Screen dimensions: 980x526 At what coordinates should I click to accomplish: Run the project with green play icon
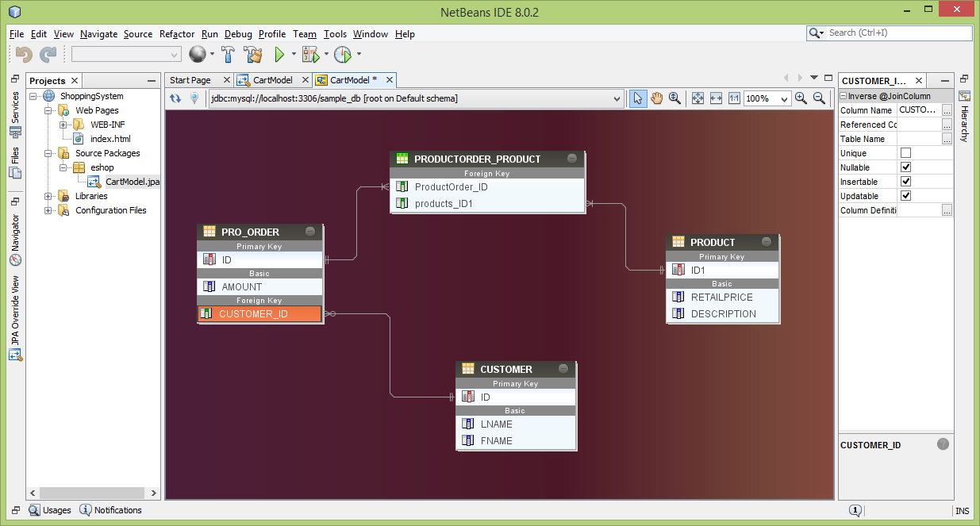pos(279,55)
